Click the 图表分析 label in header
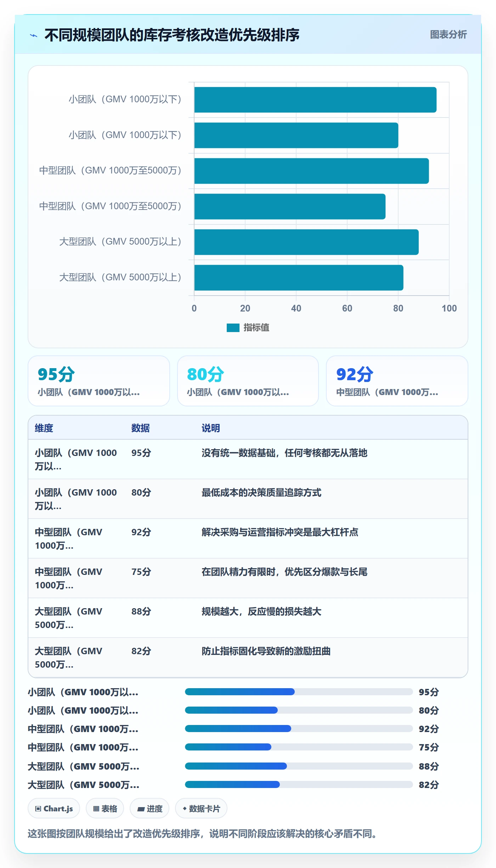Viewport: 496px width, 868px height. coord(448,35)
